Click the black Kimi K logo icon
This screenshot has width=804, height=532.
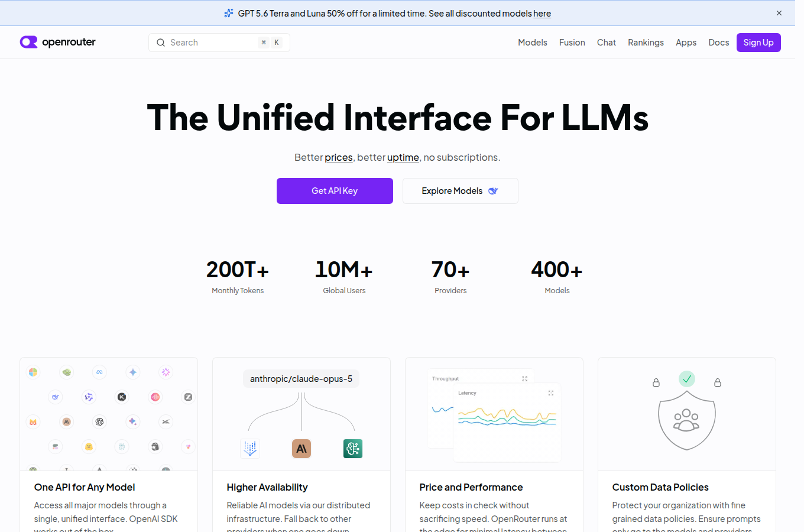tap(122, 397)
